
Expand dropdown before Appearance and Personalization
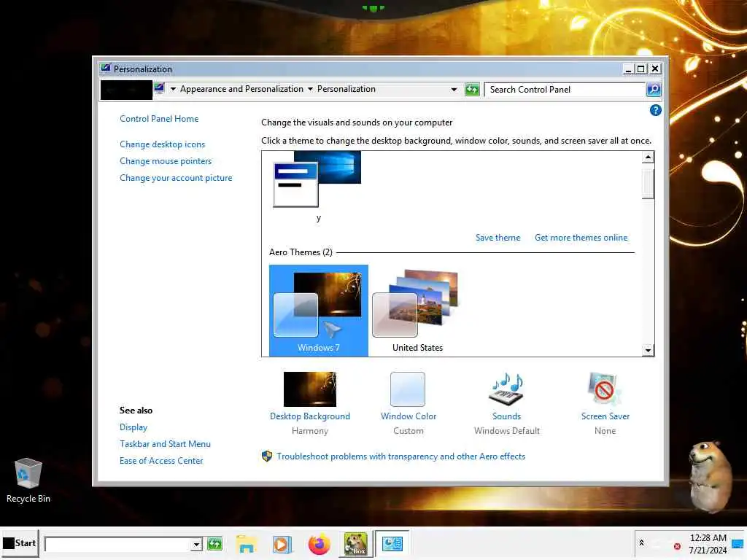(x=173, y=89)
